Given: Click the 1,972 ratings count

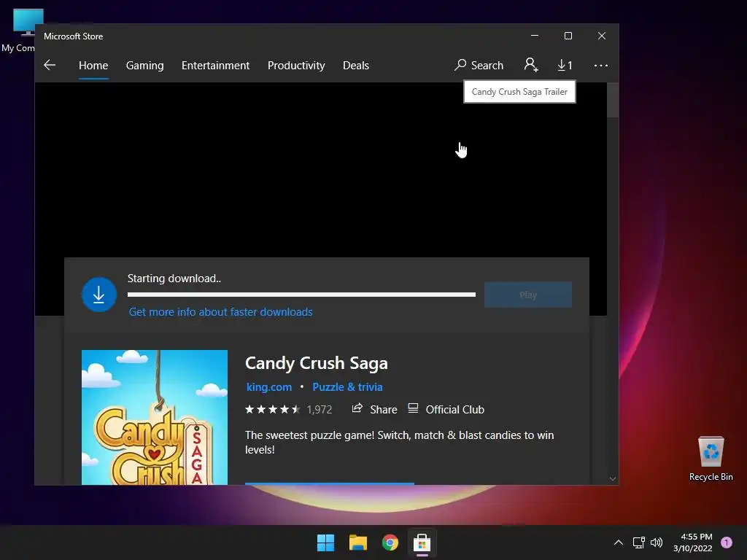Looking at the screenshot, I should coord(320,410).
